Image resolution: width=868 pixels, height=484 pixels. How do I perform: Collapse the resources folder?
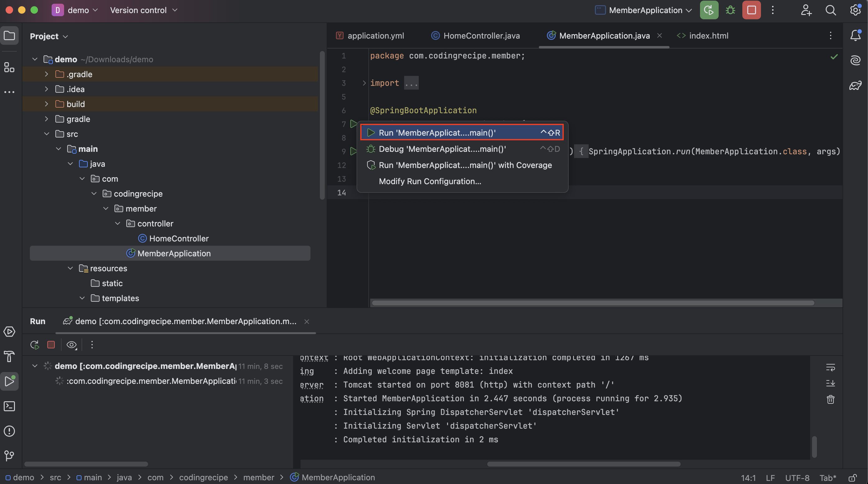(70, 268)
